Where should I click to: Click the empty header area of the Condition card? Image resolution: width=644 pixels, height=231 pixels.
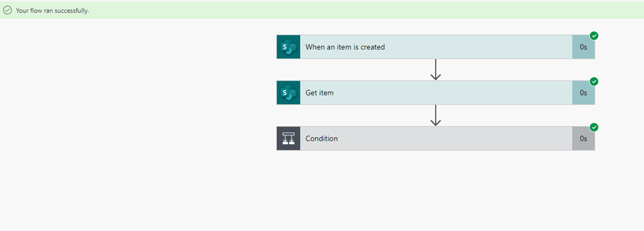454,138
